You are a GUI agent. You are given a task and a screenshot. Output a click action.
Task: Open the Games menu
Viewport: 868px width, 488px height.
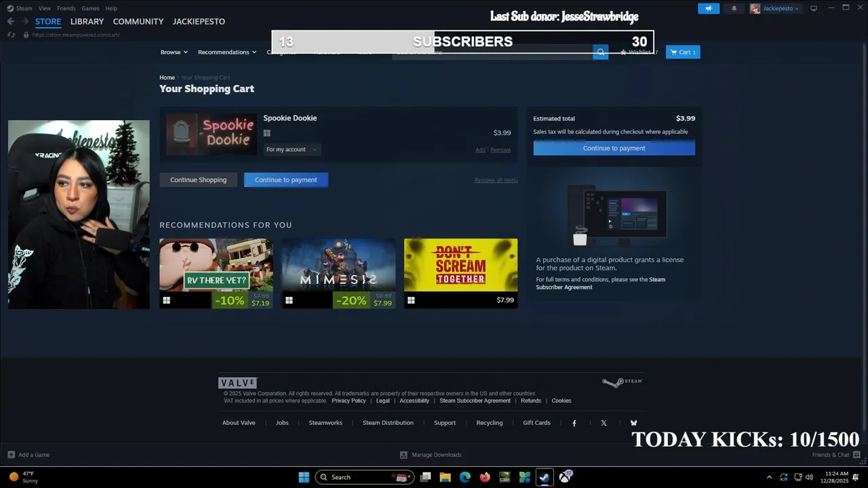(x=90, y=8)
